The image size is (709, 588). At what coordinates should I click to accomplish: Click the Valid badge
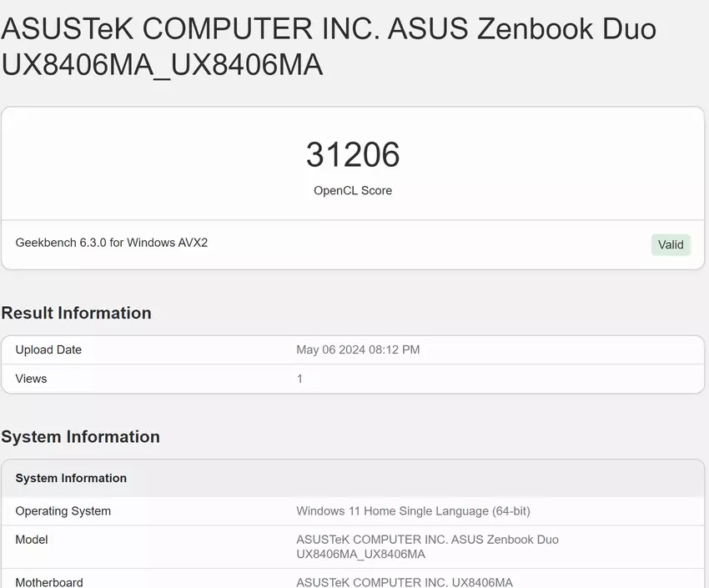[671, 244]
